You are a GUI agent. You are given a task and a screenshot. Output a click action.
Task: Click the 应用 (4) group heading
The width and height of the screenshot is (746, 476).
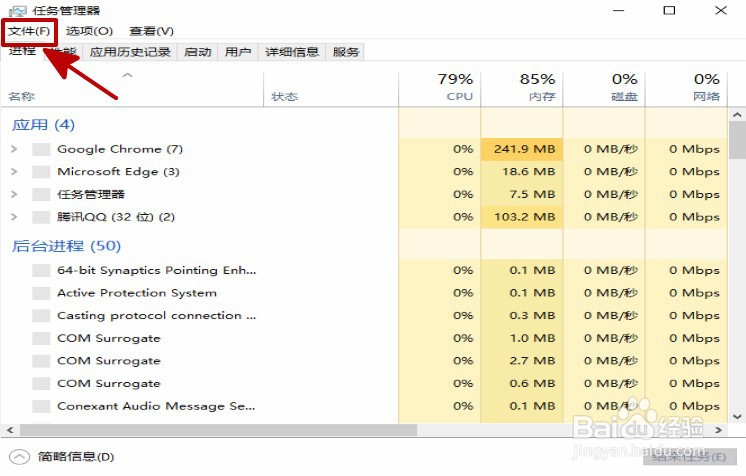pos(43,125)
